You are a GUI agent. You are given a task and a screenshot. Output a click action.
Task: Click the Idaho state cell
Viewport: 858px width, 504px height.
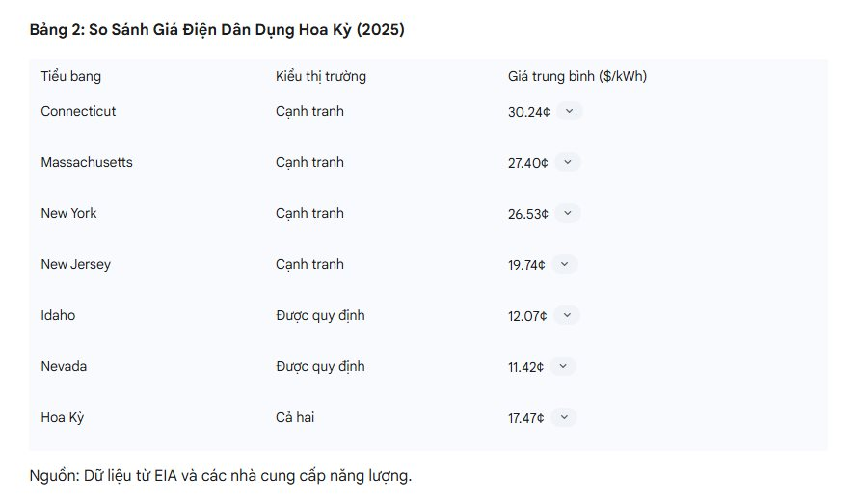click(58, 315)
